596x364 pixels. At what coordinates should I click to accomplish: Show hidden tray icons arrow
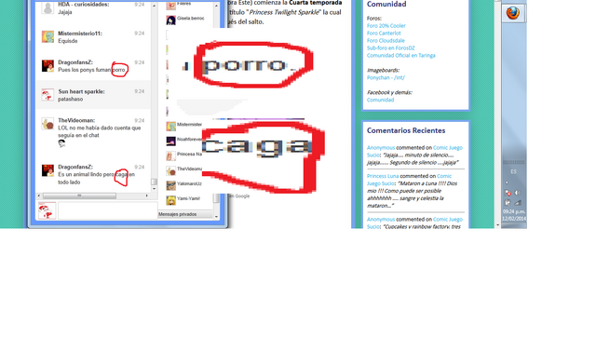coord(507,182)
